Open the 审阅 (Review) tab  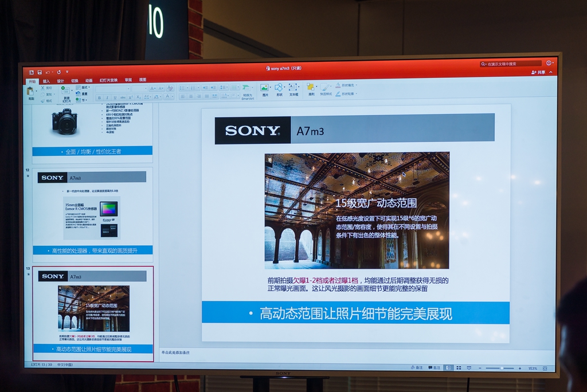pyautogui.click(x=128, y=80)
